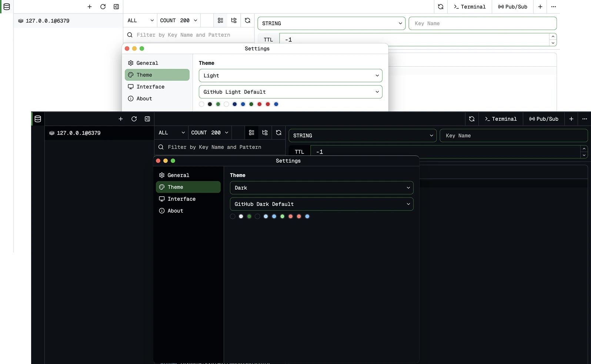The image size is (591, 364).
Task: Open GitHub Light Default theme dropdown
Action: click(291, 92)
